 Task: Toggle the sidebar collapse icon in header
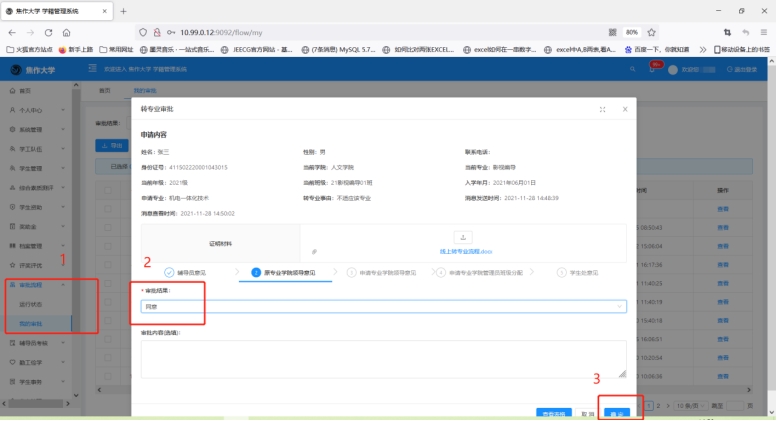[x=93, y=69]
